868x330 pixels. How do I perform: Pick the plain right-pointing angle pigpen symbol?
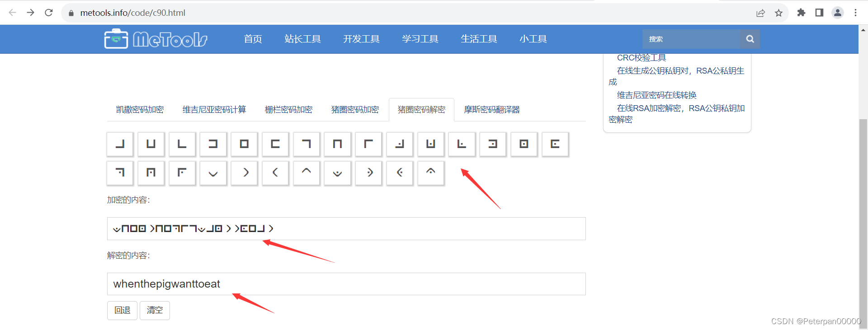(244, 173)
